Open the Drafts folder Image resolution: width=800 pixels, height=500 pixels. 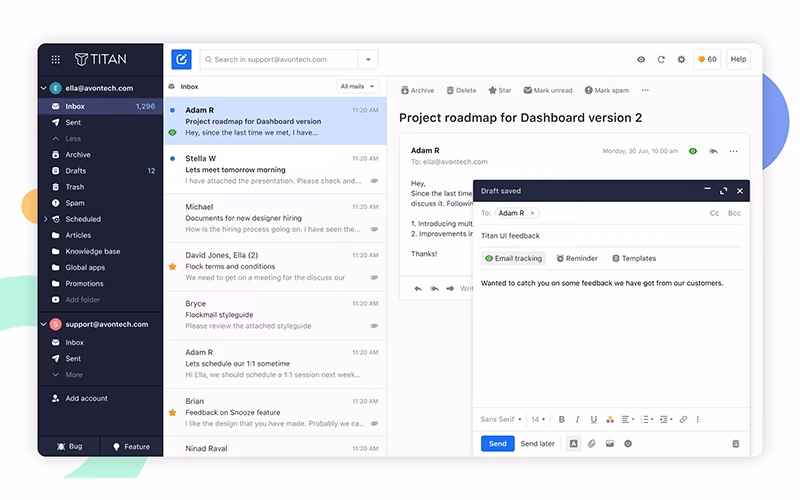pyautogui.click(x=101, y=171)
